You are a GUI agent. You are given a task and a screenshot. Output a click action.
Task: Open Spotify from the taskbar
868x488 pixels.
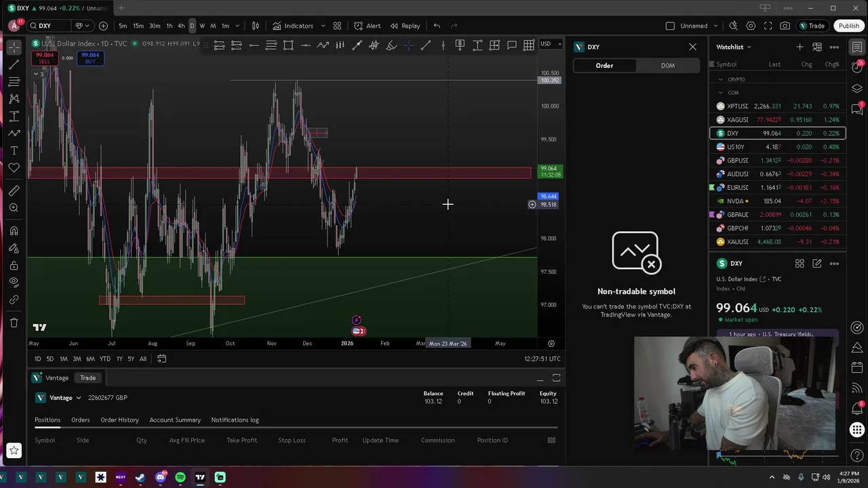pyautogui.click(x=180, y=477)
